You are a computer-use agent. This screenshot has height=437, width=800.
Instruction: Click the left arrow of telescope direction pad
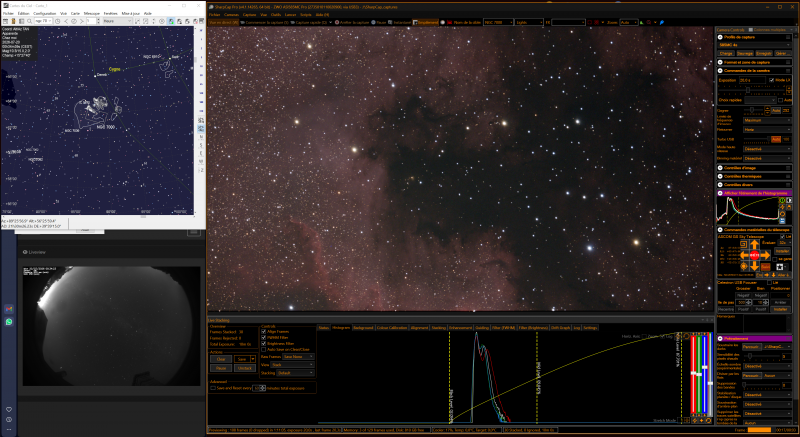pyautogui.click(x=744, y=255)
